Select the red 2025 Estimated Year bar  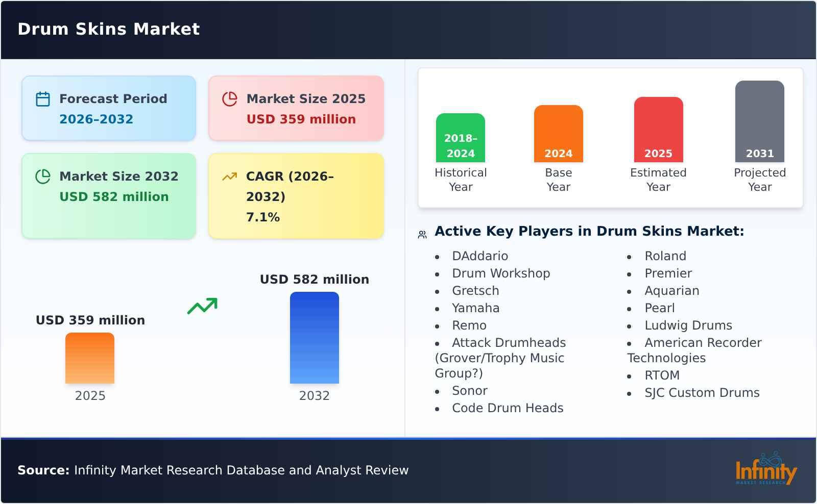tap(658, 129)
